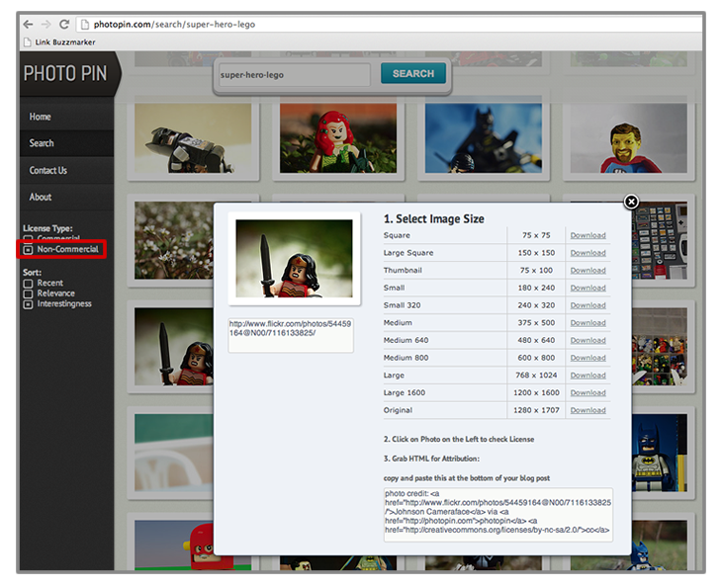Click the super-hero-lego search field
Viewport: 722px width, 588px height.
pyautogui.click(x=294, y=74)
